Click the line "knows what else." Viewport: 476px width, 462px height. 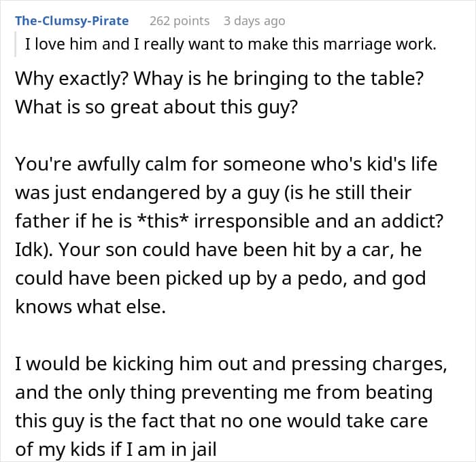tap(89, 308)
